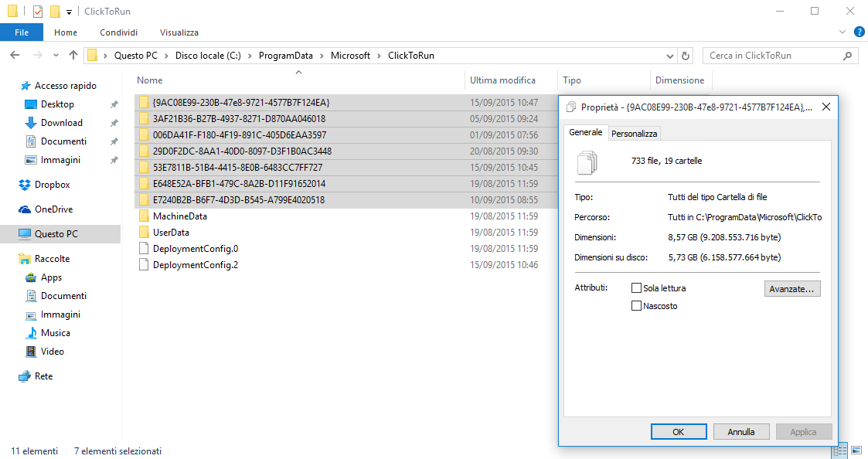The image size is (868, 459).
Task: Click the Disco locale (C:) breadcrumb
Action: pyautogui.click(x=208, y=56)
